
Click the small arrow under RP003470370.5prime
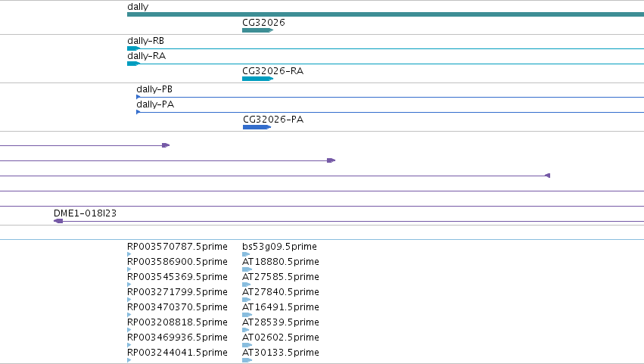click(129, 315)
